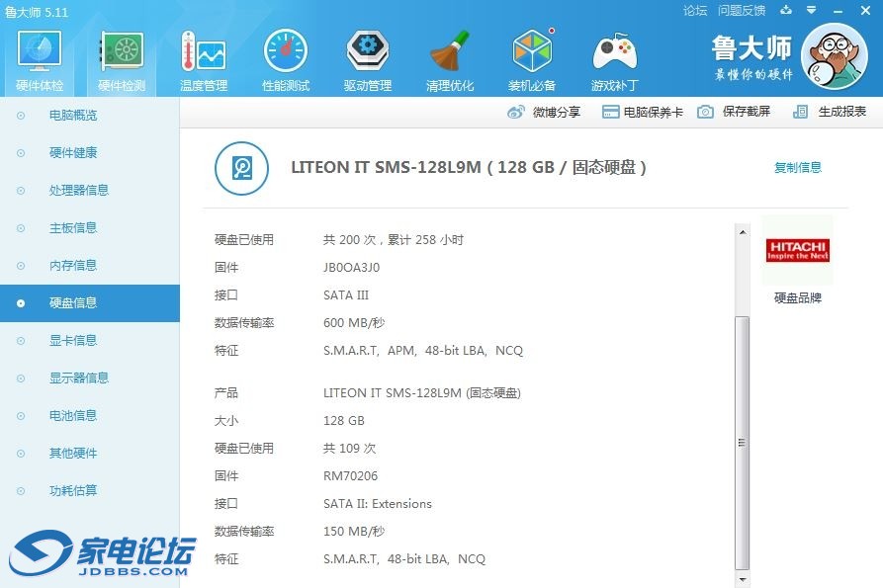Viewport: 883px width, 588px height.
Task: Click the firmware value RM70206
Action: pyautogui.click(x=350, y=476)
